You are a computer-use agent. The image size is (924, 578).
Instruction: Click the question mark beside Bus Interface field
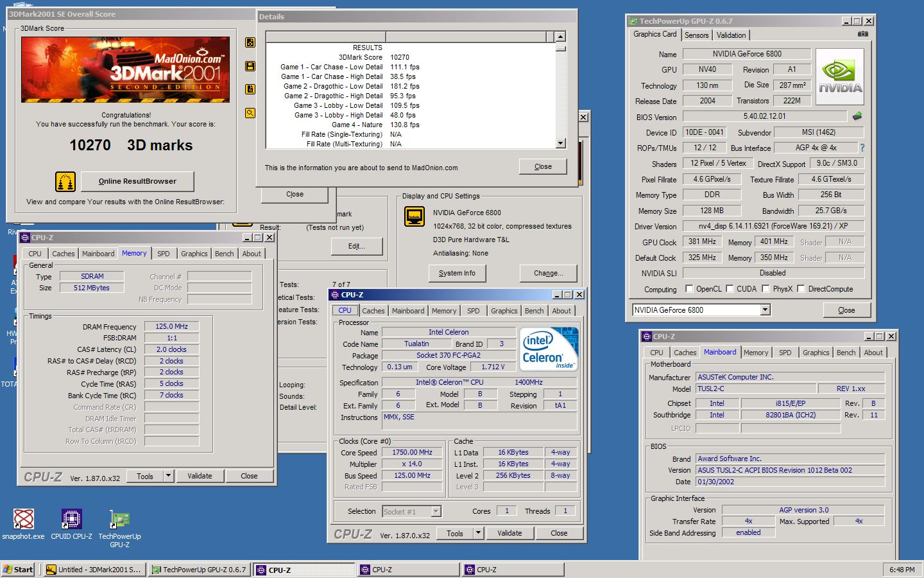[x=862, y=148]
